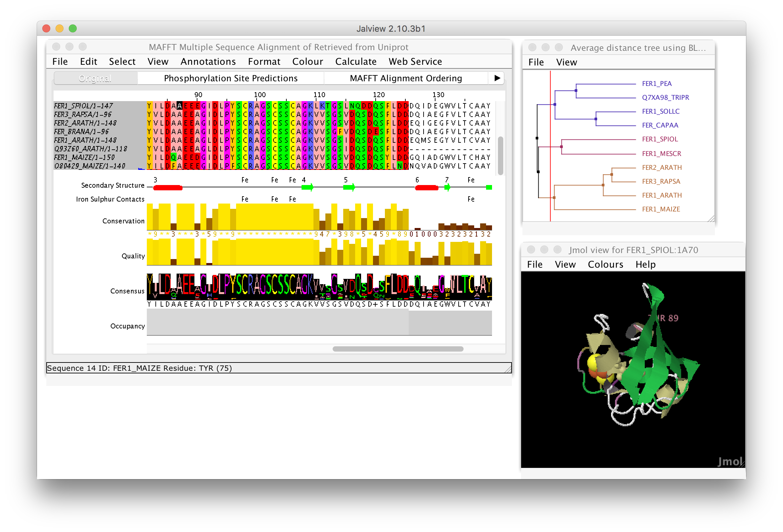The width and height of the screenshot is (783, 532).
Task: Click the FER3_RAPSA leaf in the tree
Action: pyautogui.click(x=661, y=181)
